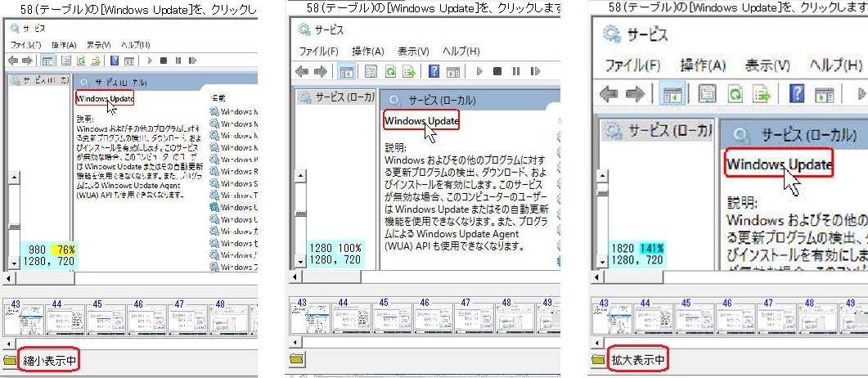Select Windows P service row in 76% view
Image resolution: width=868 pixels, height=378 pixels.
point(234,160)
